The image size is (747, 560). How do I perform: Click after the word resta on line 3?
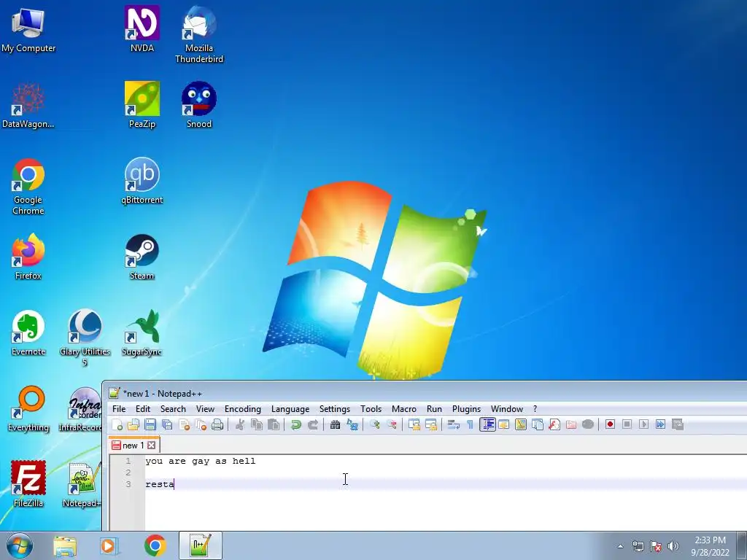(175, 484)
